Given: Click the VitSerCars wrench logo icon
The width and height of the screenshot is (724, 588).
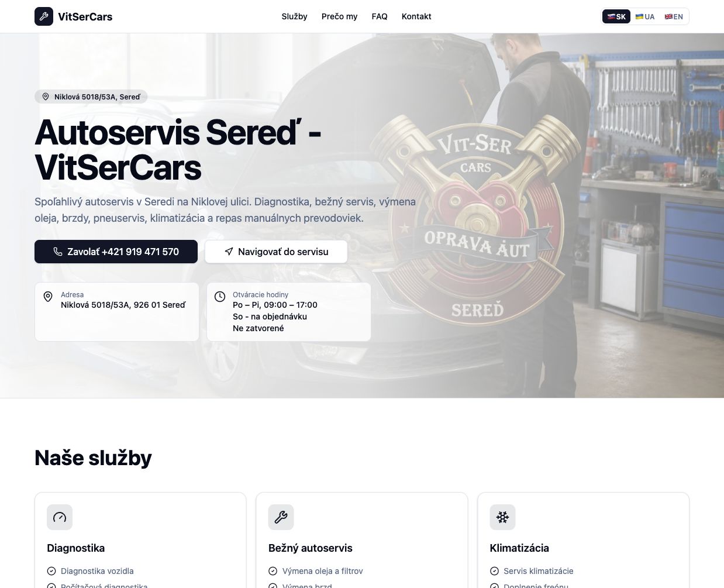Looking at the screenshot, I should pyautogui.click(x=44, y=16).
